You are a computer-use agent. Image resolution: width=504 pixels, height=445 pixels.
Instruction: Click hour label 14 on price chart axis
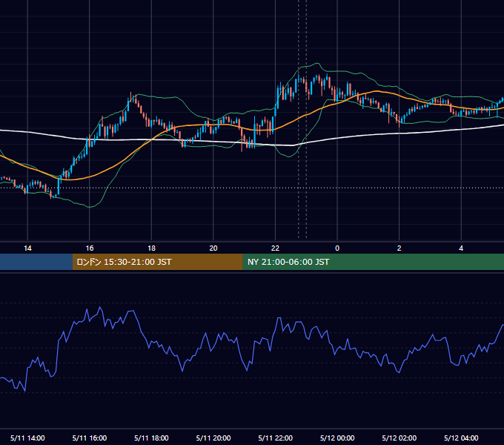point(27,248)
